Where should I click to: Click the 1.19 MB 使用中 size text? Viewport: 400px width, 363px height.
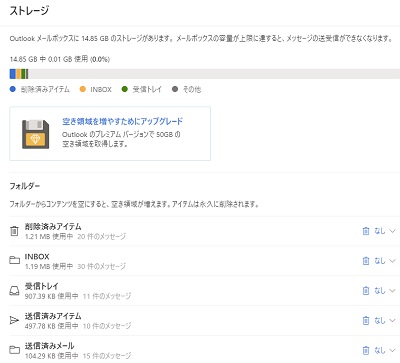49,266
